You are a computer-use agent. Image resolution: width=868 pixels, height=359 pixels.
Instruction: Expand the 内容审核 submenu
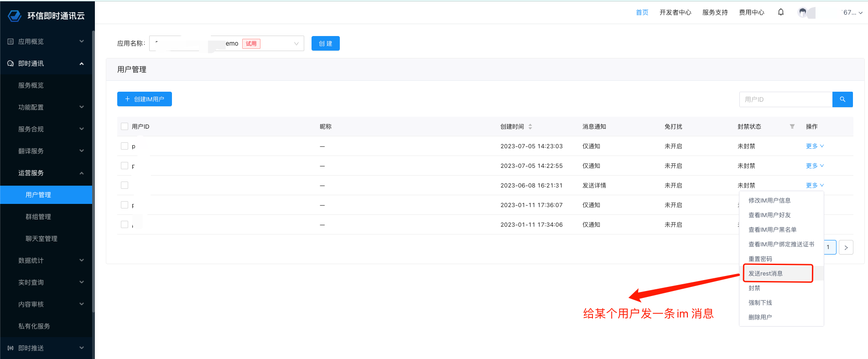[82, 304]
